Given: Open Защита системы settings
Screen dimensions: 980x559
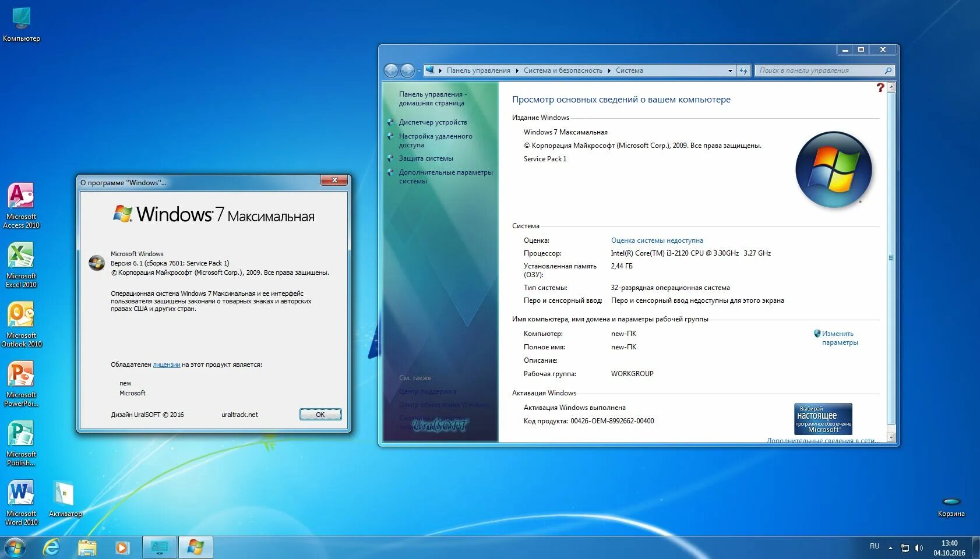Looking at the screenshot, I should tap(426, 158).
